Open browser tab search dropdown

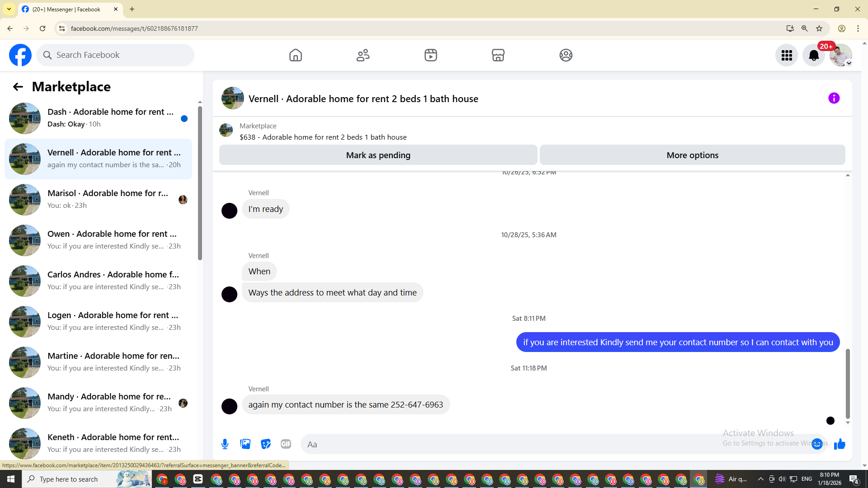click(9, 9)
